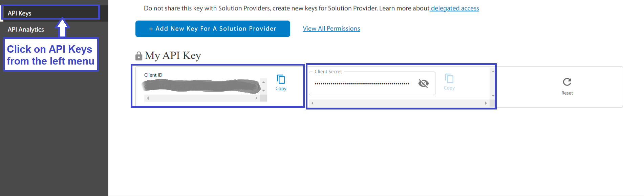Click Client Secret panel scroll-right arrow
The height and width of the screenshot is (196, 644).
tap(486, 103)
